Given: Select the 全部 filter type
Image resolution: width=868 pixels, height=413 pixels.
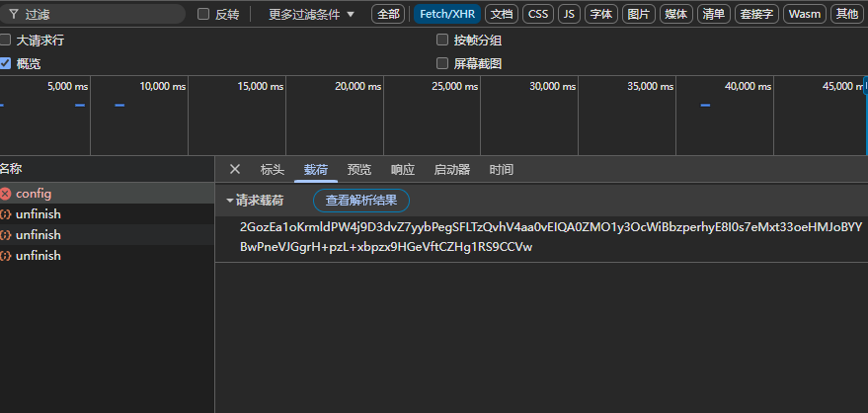Looking at the screenshot, I should (388, 15).
